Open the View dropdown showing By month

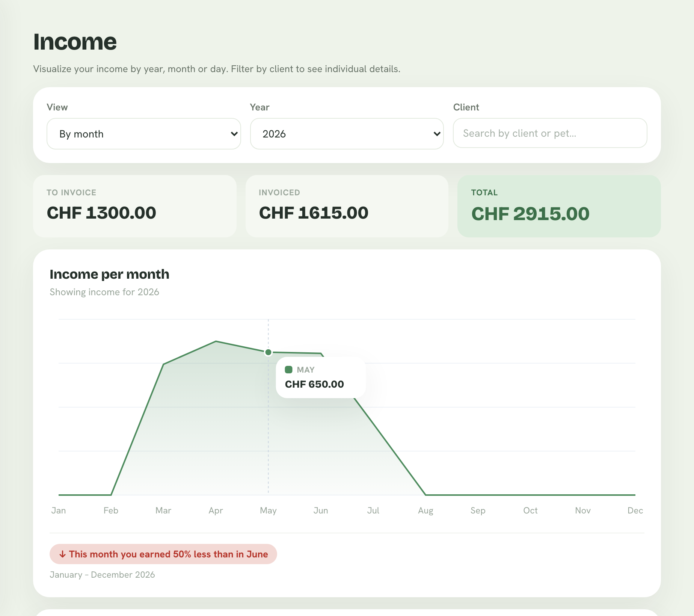point(144,134)
